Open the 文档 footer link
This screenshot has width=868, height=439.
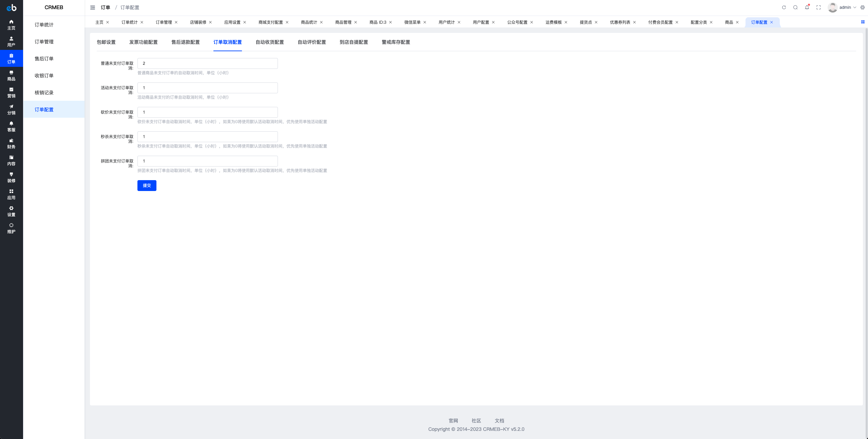499,421
